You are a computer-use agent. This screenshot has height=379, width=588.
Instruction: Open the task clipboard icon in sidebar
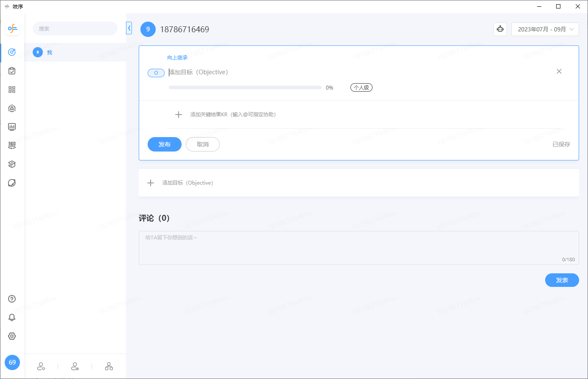tap(12, 71)
